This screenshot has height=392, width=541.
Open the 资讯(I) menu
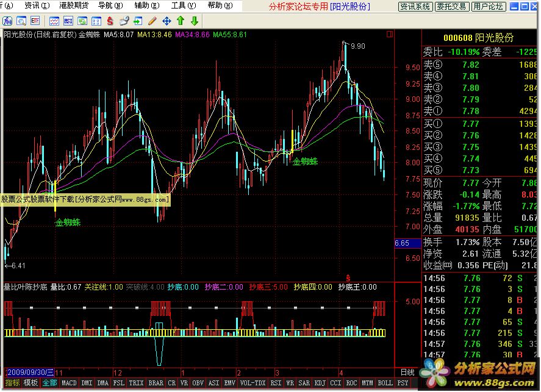click(x=37, y=5)
